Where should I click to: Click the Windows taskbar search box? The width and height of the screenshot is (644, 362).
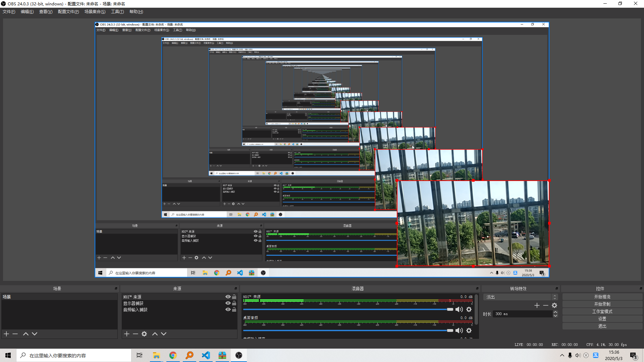(74, 355)
